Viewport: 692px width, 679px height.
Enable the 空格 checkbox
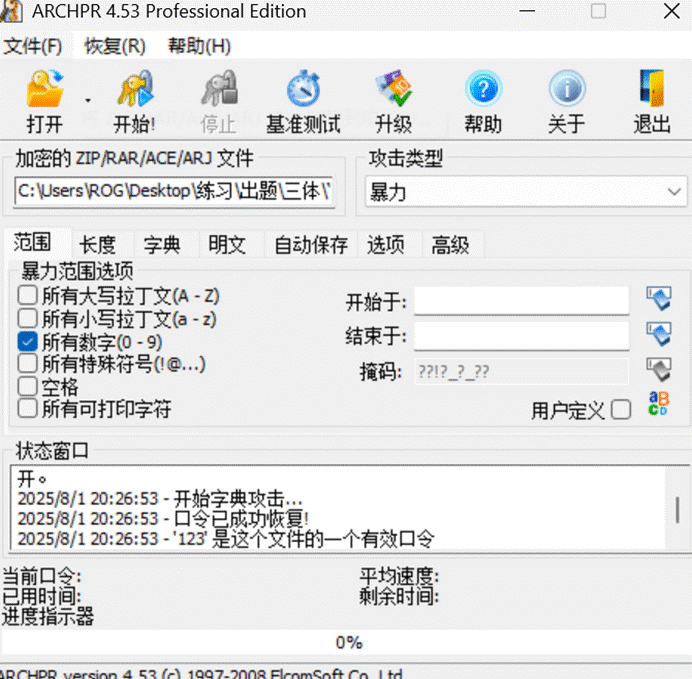27,386
